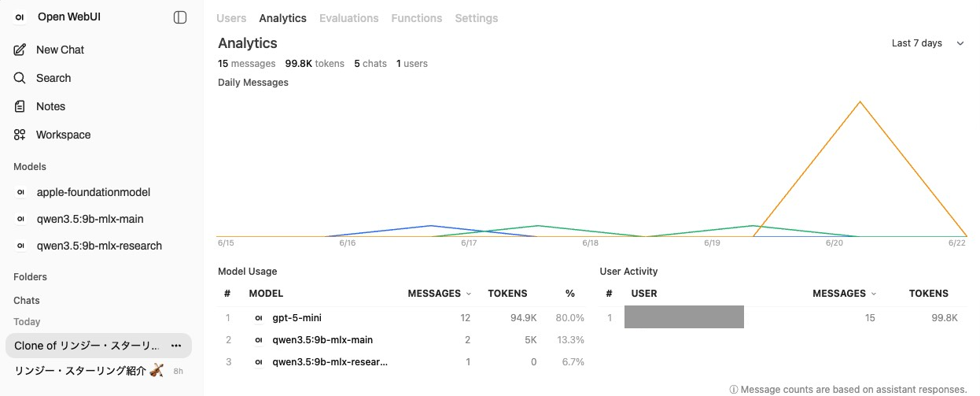Image resolution: width=980 pixels, height=396 pixels.
Task: Click the Search magnifier icon
Action: coord(20,78)
